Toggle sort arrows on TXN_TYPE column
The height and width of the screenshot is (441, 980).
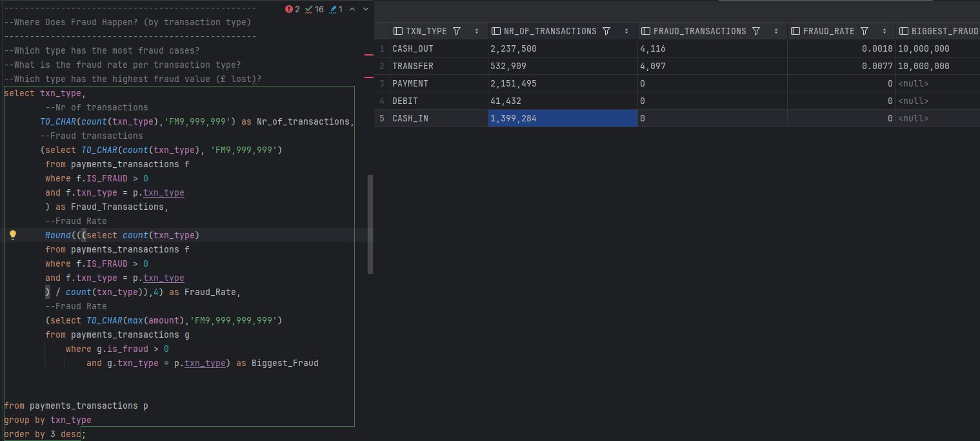[477, 31]
